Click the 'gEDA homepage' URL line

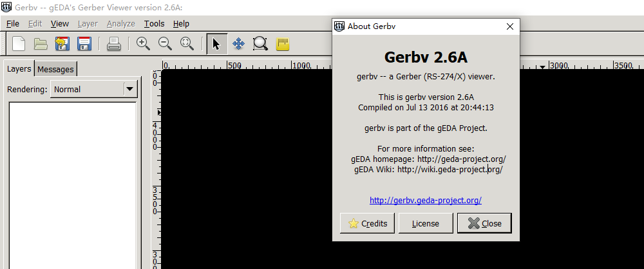coord(428,159)
